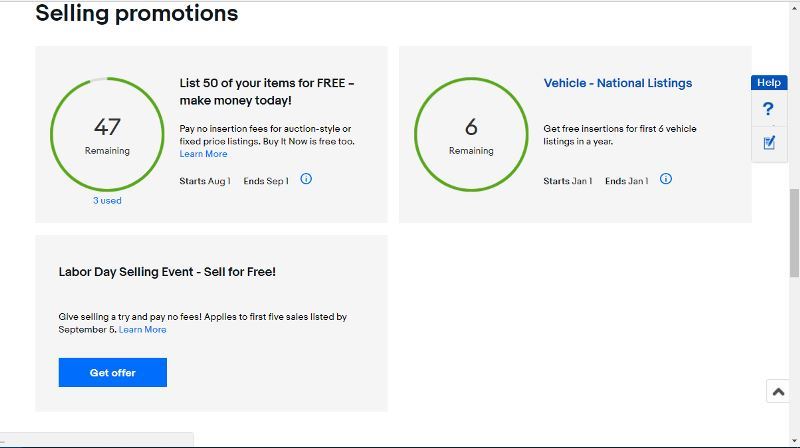Click the 'Ends Sep 1' text
Screen dimensions: 800x448
point(266,181)
